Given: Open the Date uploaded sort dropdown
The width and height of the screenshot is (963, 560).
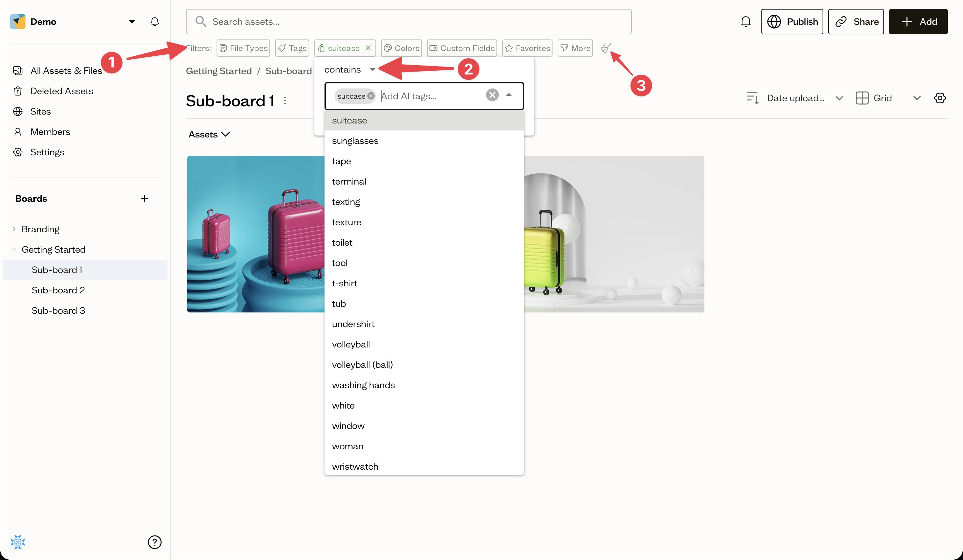Looking at the screenshot, I should click(795, 98).
